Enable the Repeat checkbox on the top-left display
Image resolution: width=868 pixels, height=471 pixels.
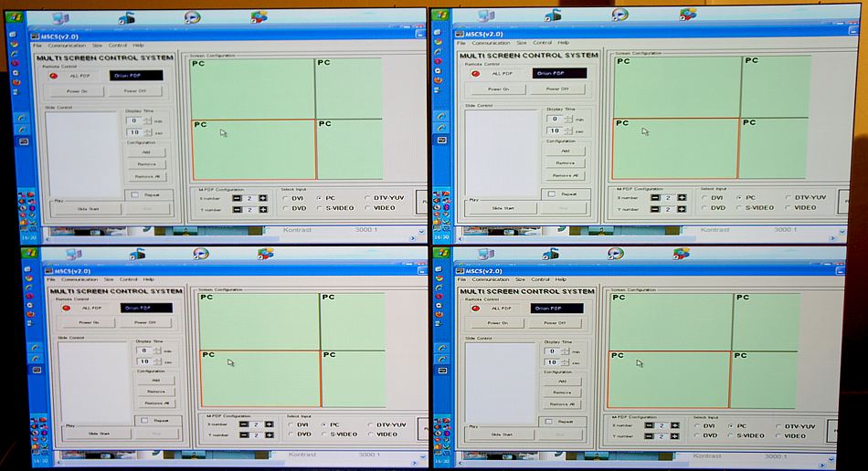click(134, 194)
